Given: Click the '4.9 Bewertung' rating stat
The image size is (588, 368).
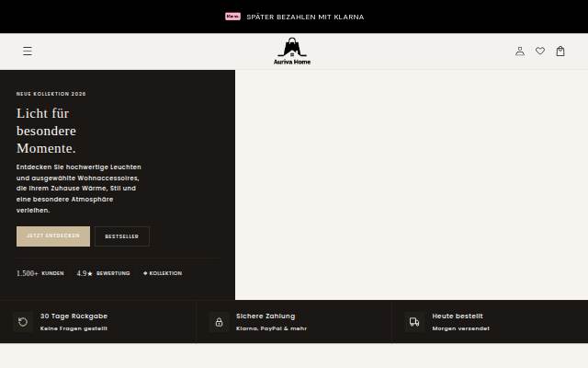Looking at the screenshot, I should pyautogui.click(x=104, y=273).
